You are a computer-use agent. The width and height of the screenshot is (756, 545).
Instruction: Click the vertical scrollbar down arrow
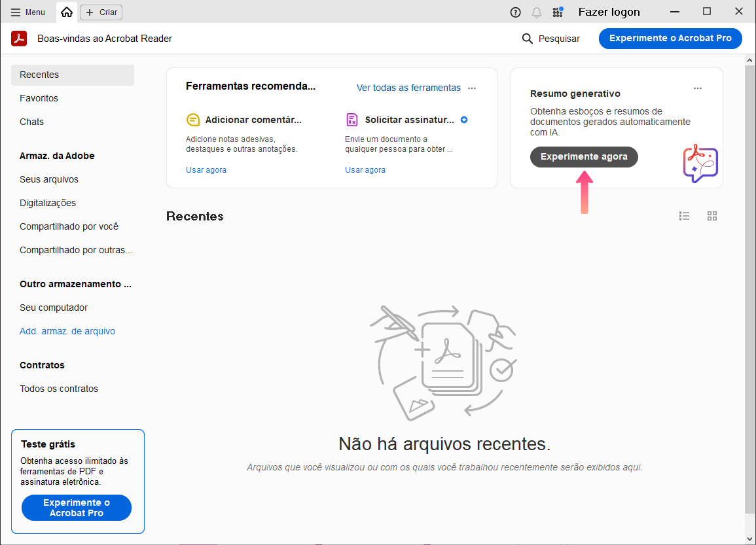749,538
